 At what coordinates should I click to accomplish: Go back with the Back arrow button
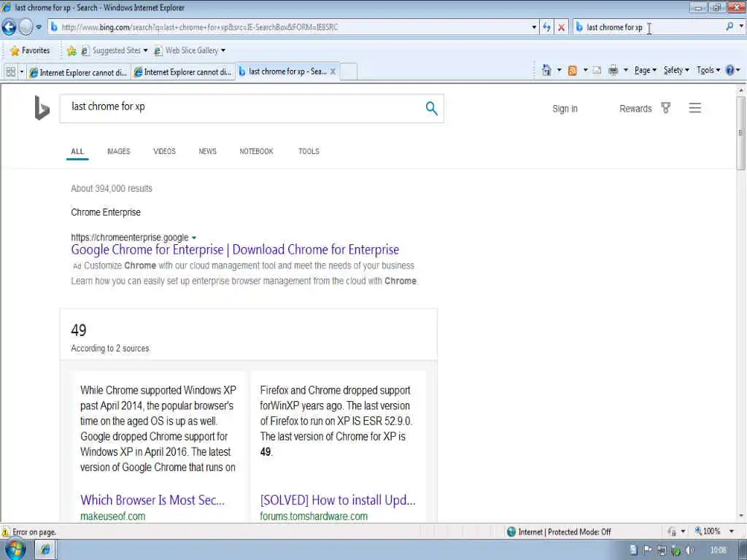coord(9,27)
